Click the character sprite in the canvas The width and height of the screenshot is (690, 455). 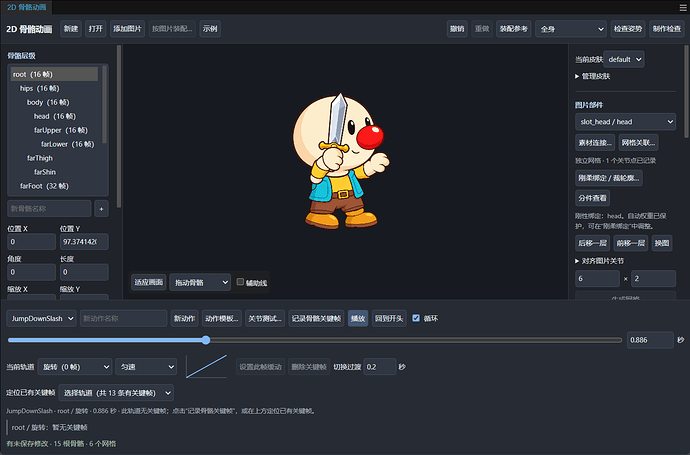pyautogui.click(x=340, y=161)
